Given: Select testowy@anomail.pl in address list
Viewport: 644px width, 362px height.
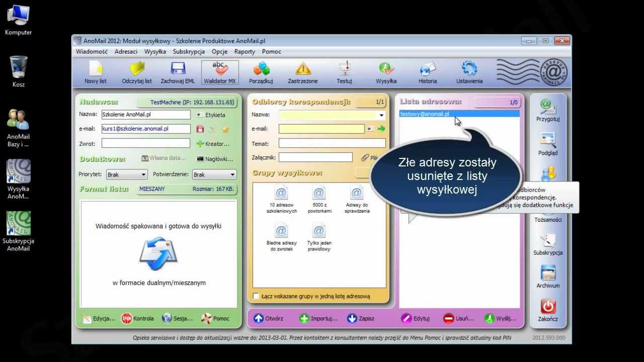Looking at the screenshot, I should pos(459,114).
